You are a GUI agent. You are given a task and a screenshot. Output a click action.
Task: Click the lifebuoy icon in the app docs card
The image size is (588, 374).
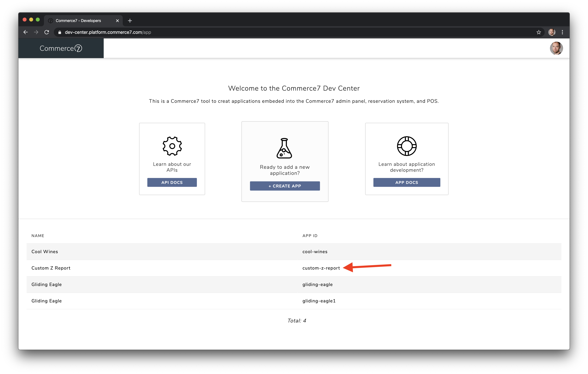[x=407, y=146]
